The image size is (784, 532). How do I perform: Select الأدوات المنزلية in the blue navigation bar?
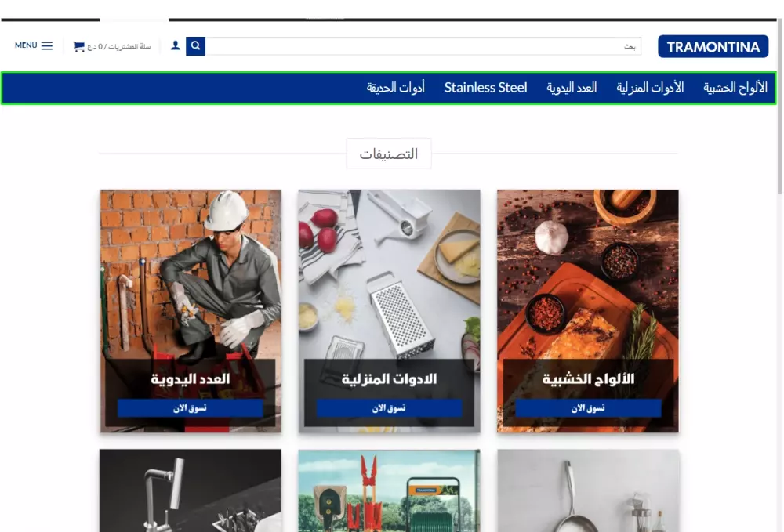click(x=650, y=88)
